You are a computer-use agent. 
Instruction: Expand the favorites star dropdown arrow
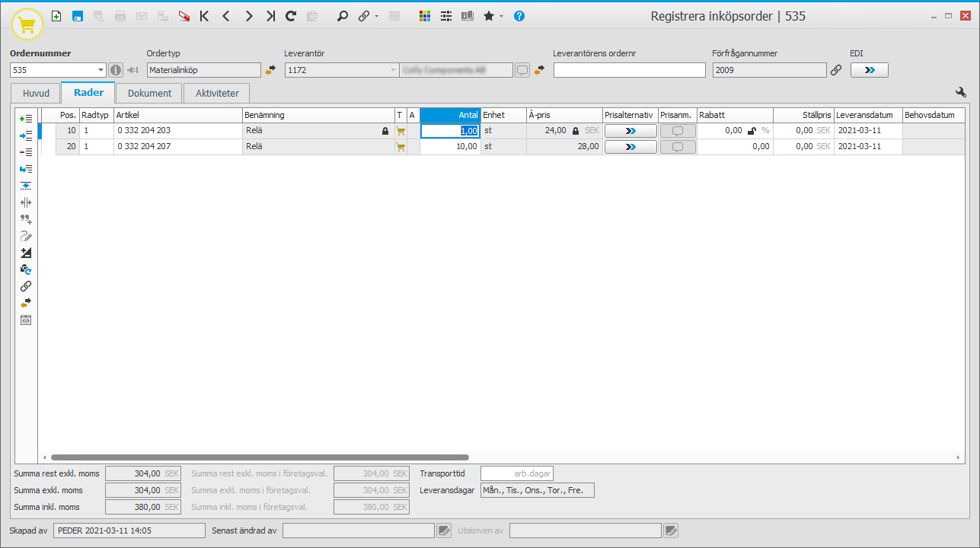[501, 17]
